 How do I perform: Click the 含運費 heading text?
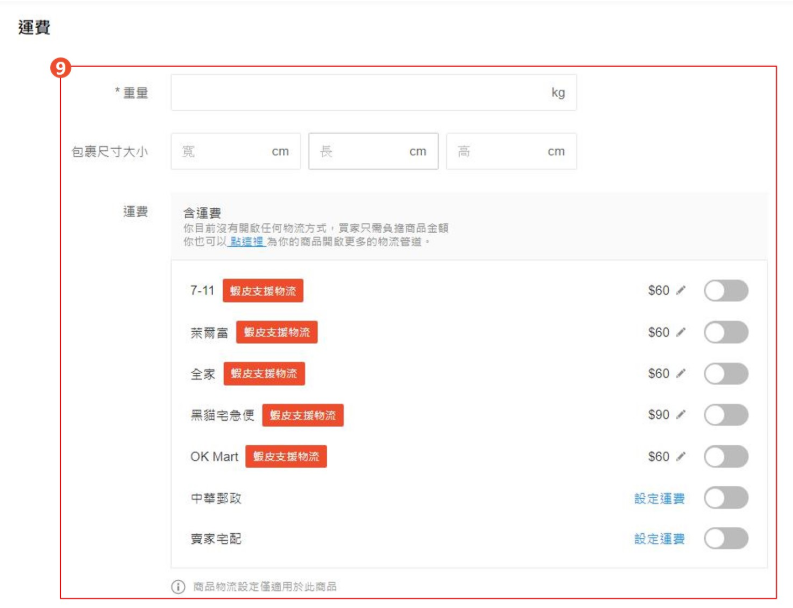pyautogui.click(x=202, y=213)
